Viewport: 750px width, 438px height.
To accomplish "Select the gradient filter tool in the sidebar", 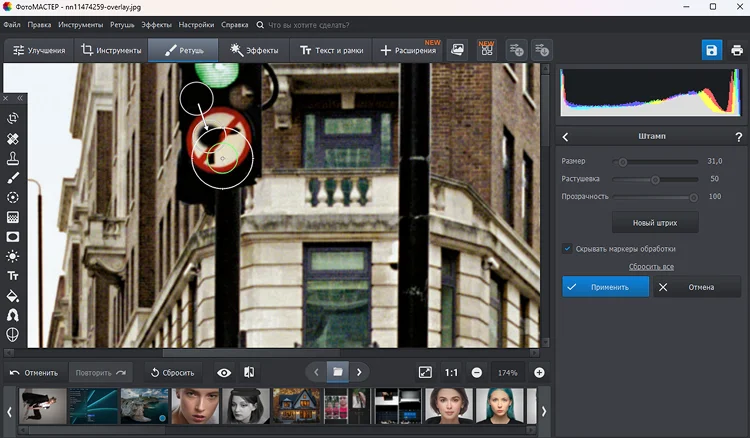I will coord(13,217).
